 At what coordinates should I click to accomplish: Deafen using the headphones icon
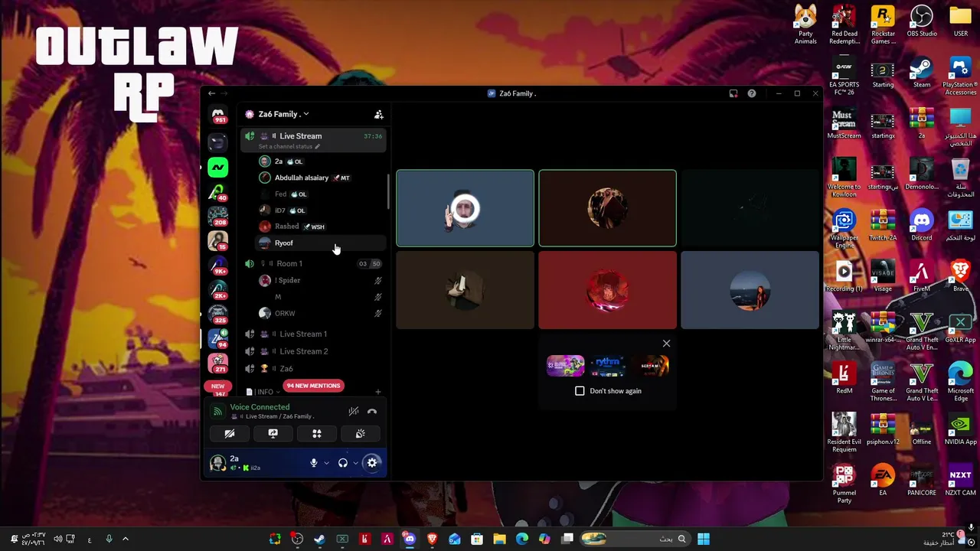tap(343, 463)
